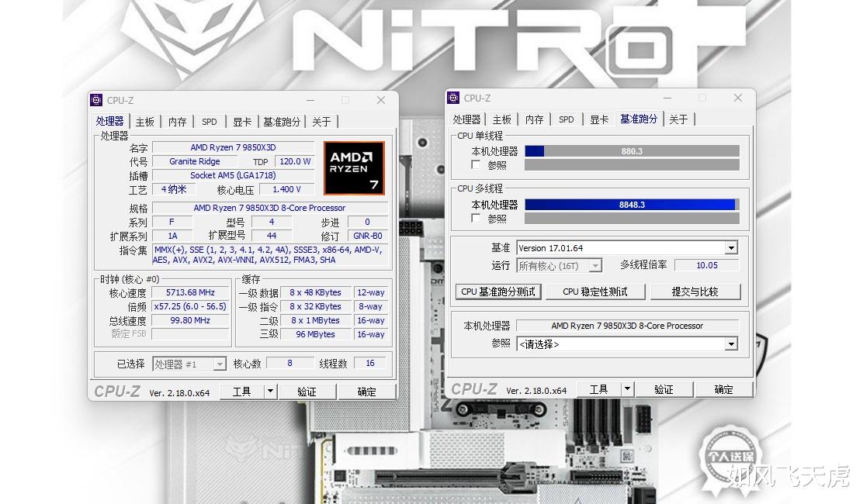Click the 核心速度 5713.68 MHz value
This screenshot has height=504, width=863.
click(190, 292)
